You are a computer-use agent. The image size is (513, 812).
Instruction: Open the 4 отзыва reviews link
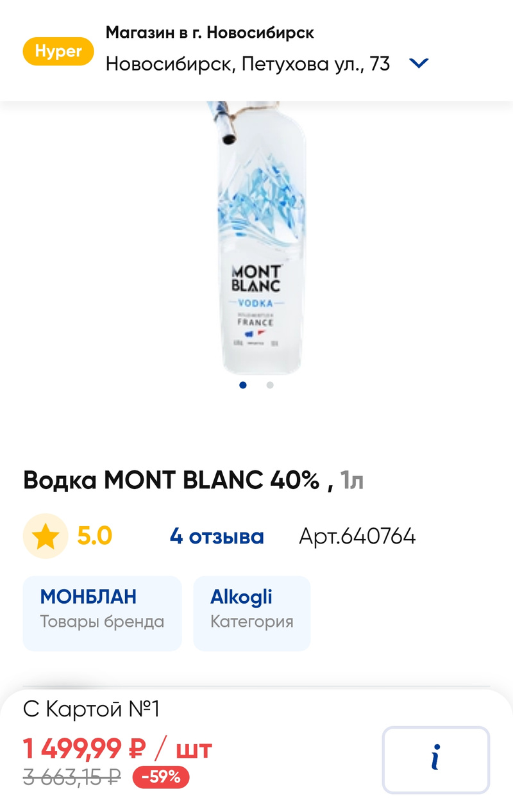pos(217,536)
